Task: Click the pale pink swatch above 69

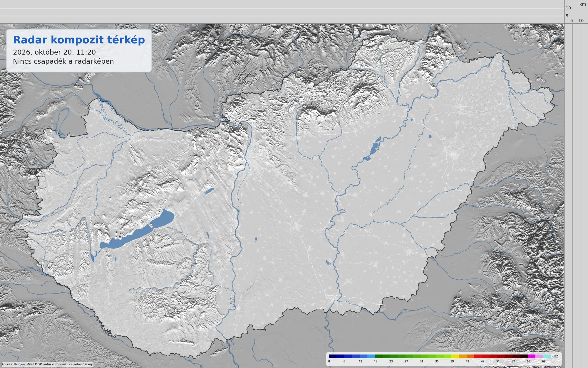Action: [539, 356]
